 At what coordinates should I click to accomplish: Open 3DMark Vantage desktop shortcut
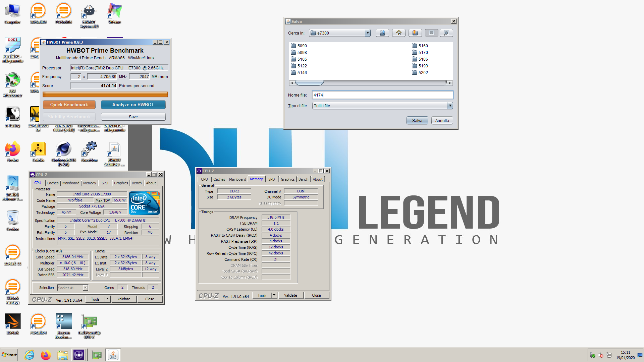(x=12, y=292)
